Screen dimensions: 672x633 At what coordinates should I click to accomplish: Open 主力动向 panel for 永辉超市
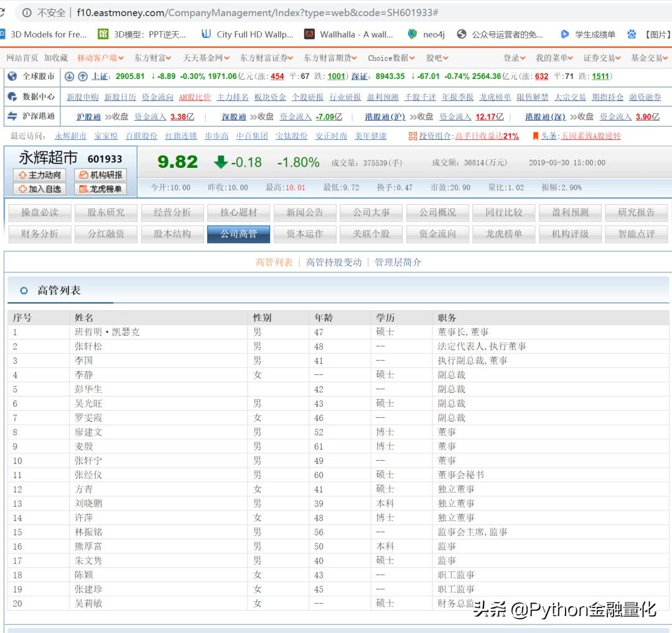coord(39,175)
